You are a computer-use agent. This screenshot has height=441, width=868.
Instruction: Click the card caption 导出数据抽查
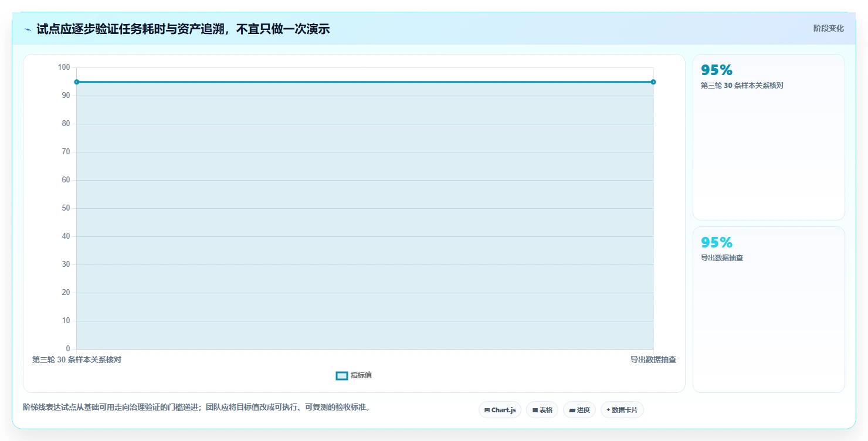(722, 258)
